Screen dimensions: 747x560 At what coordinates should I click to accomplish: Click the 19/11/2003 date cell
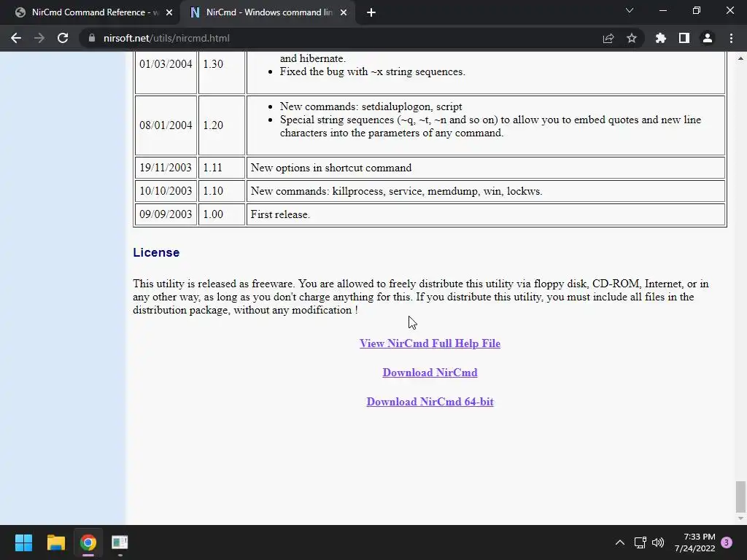coord(166,168)
